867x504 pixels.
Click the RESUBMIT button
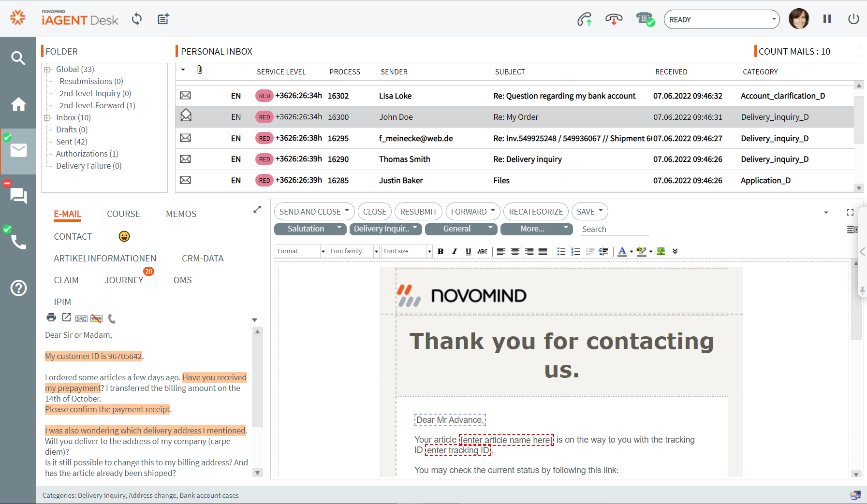click(x=419, y=212)
